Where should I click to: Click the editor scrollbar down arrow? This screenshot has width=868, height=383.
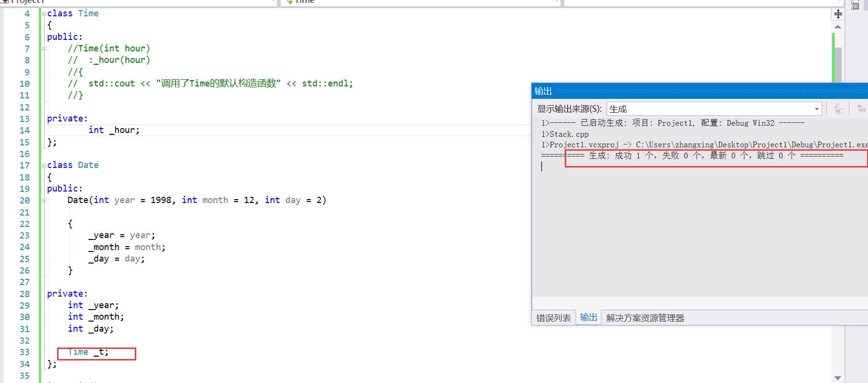838,378
